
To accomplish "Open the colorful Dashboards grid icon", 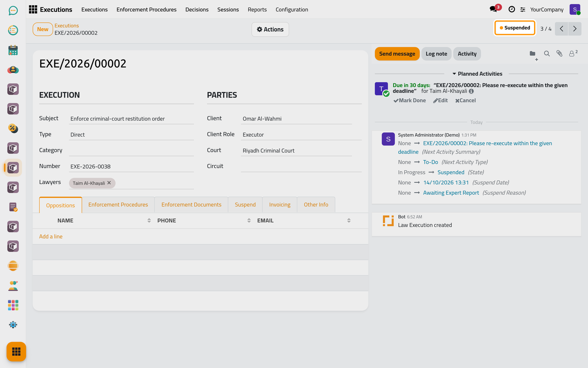I will click(x=13, y=305).
